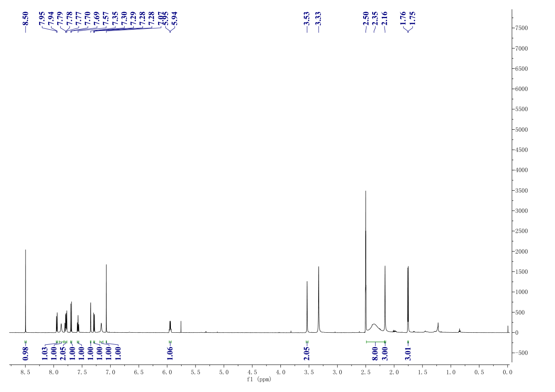The height and width of the screenshot is (392, 555).
Task: Click the singlet peak at 8.5 ppm
Action: pyautogui.click(x=26, y=291)
